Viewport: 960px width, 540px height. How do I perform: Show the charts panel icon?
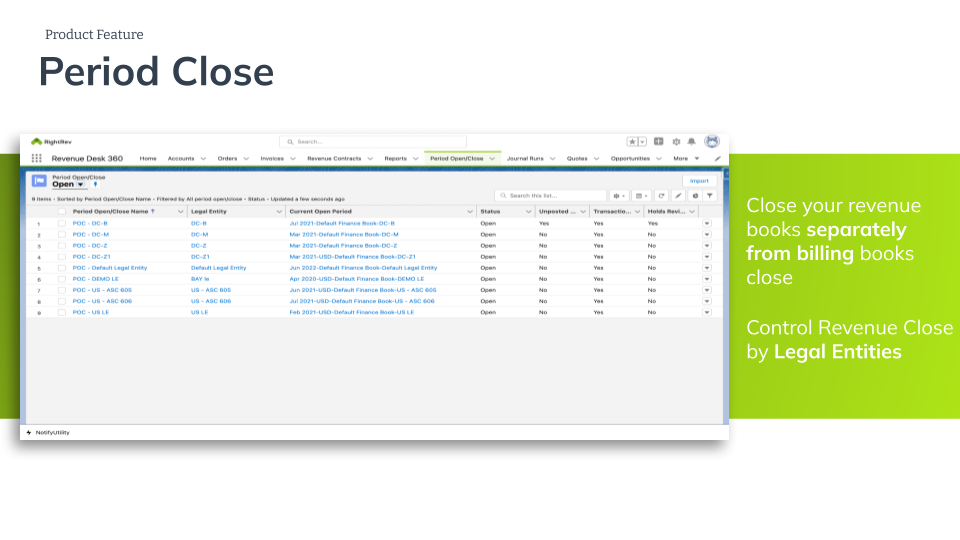[x=695, y=196]
